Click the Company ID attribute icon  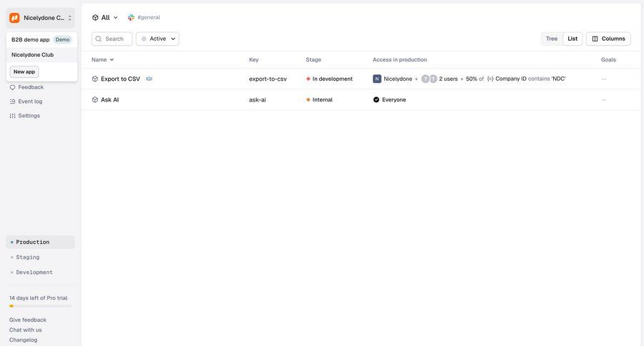490,79
